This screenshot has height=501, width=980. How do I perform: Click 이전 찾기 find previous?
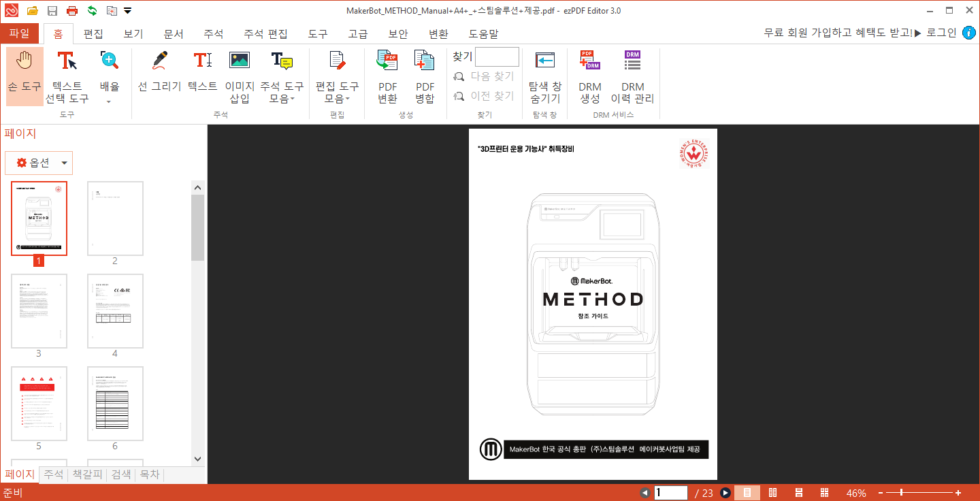484,96
